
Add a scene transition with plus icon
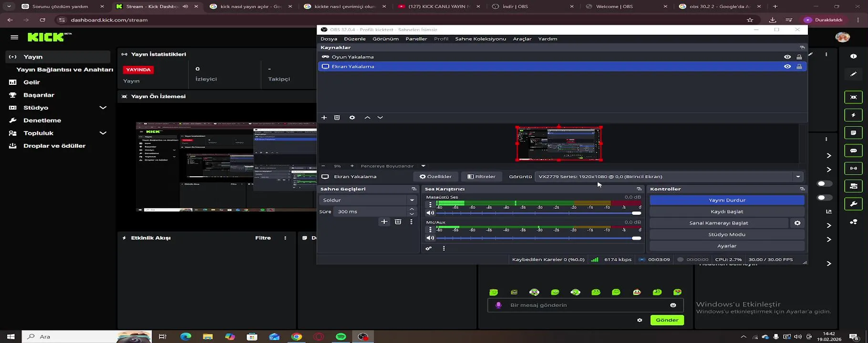(x=384, y=222)
